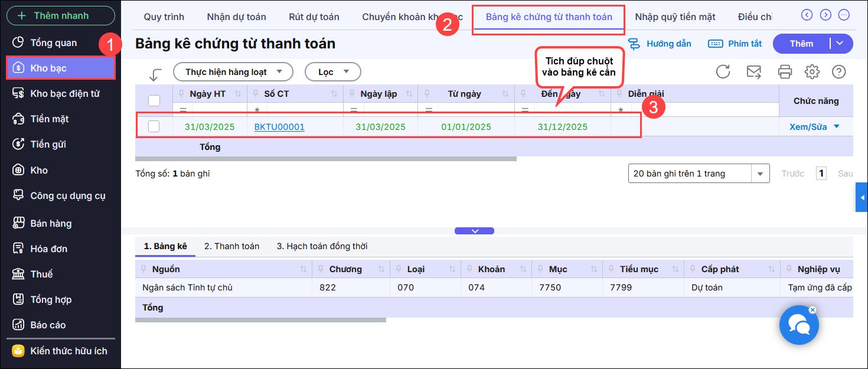
Task: Open the grid settings gear icon
Action: 812,72
